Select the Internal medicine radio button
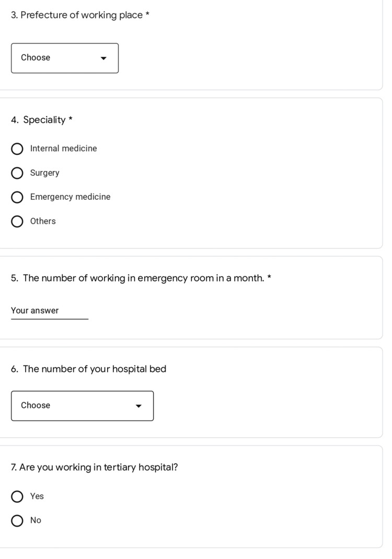 point(17,149)
